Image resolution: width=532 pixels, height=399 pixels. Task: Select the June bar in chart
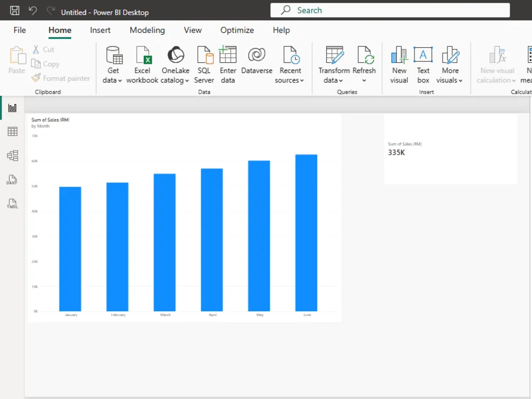pyautogui.click(x=306, y=233)
